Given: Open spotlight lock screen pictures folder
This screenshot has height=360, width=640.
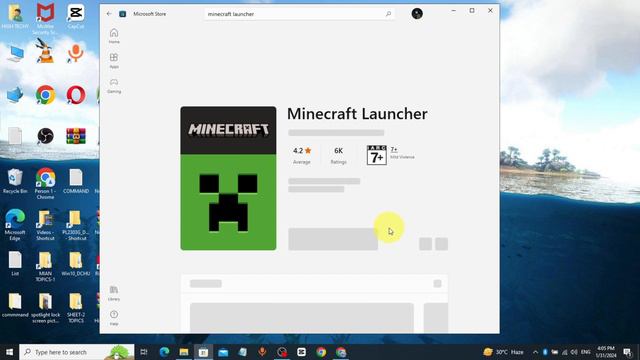Looking at the screenshot, I should tap(45, 308).
